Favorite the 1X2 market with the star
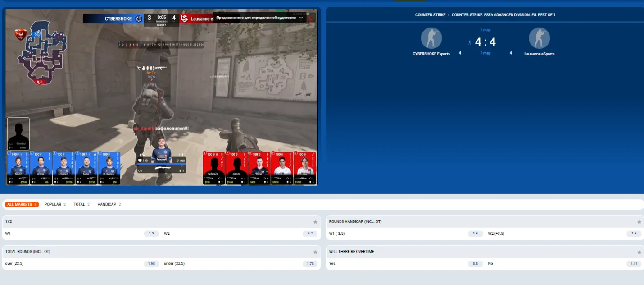 click(x=315, y=222)
